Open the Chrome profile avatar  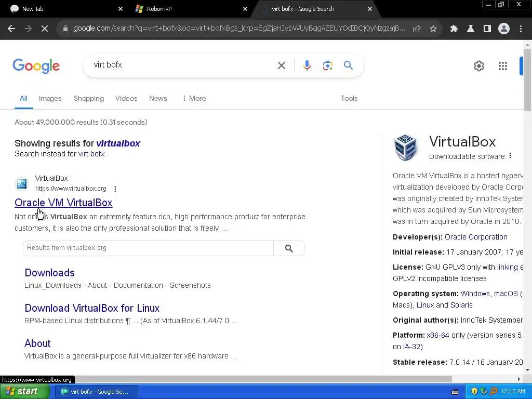(504, 29)
